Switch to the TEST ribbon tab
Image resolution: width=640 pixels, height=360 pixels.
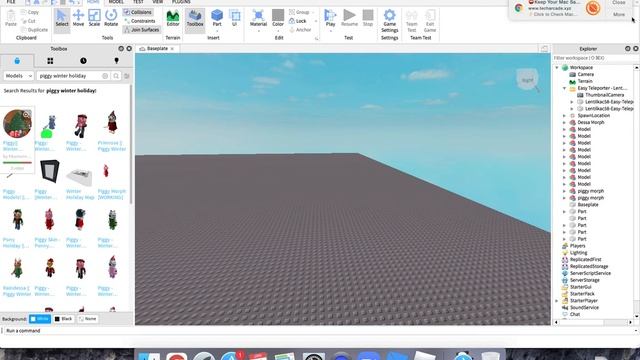pos(138,2)
